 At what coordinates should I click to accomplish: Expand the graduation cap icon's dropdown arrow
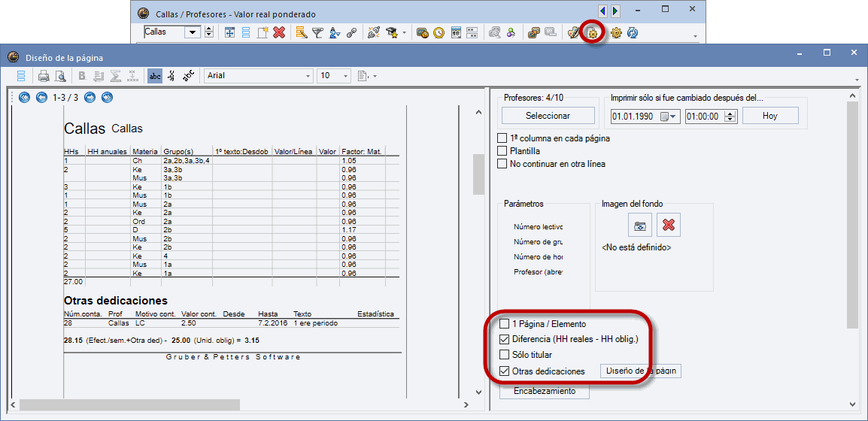click(x=404, y=32)
